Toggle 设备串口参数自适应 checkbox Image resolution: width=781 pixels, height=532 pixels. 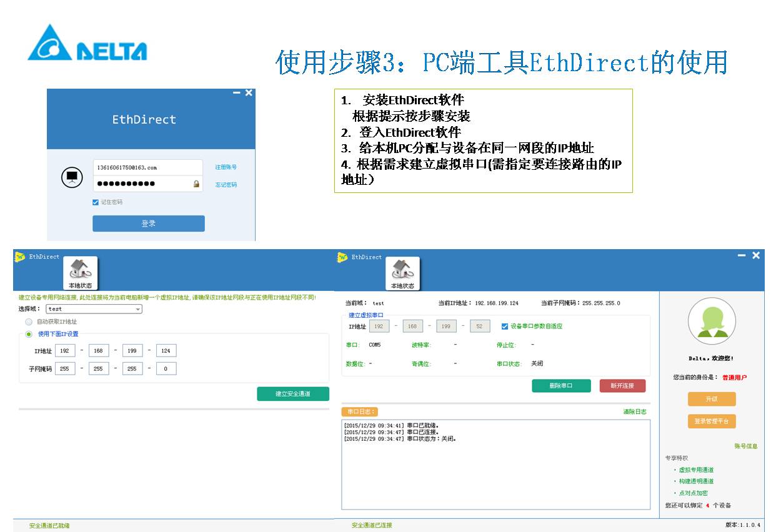tap(505, 326)
